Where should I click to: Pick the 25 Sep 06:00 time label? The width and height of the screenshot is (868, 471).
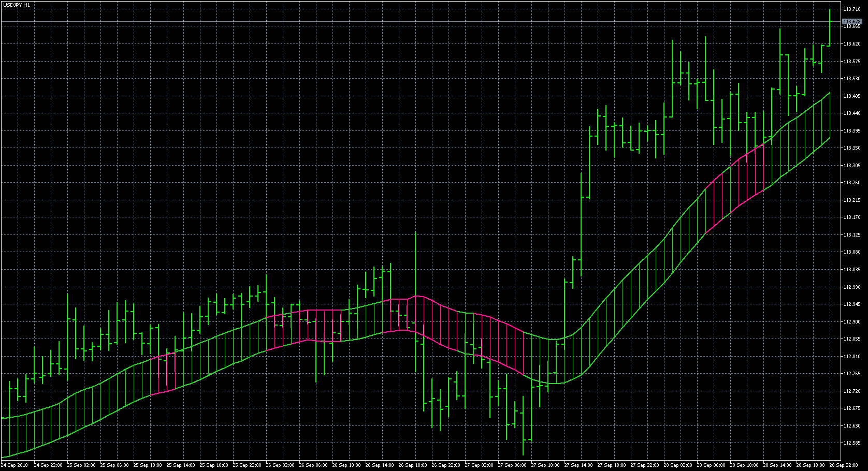(x=114, y=465)
